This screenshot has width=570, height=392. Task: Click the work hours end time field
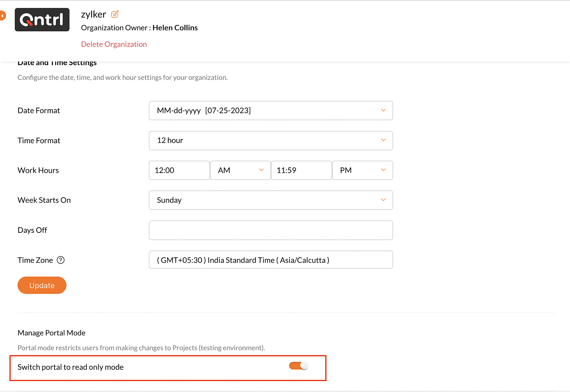(301, 170)
